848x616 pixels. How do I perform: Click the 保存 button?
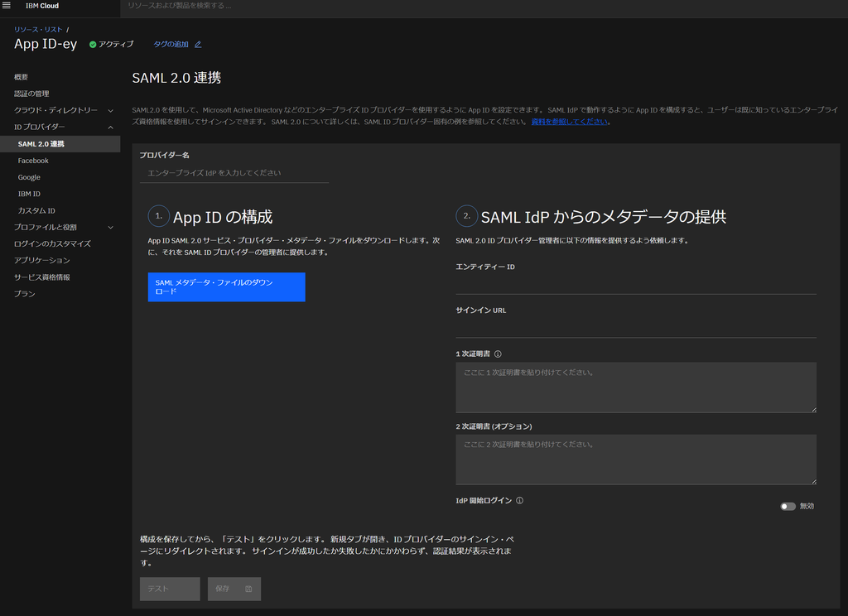(x=234, y=589)
